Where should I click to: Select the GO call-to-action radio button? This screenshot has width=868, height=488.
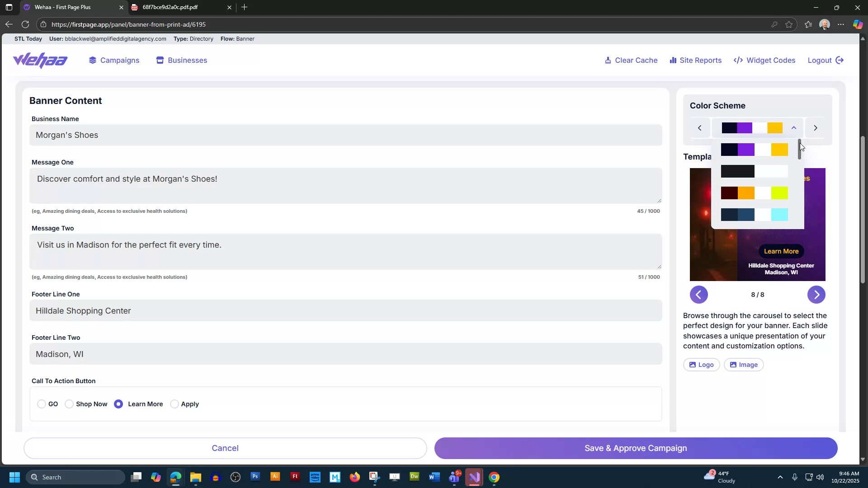pyautogui.click(x=42, y=404)
